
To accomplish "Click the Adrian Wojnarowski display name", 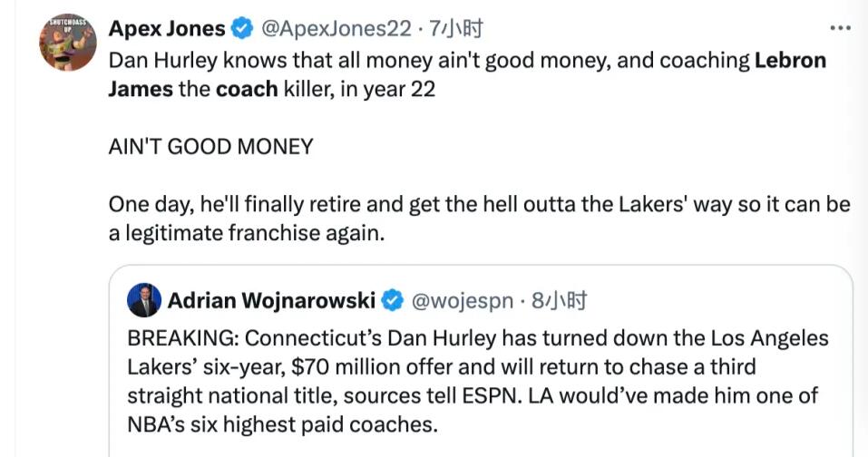I will point(271,300).
